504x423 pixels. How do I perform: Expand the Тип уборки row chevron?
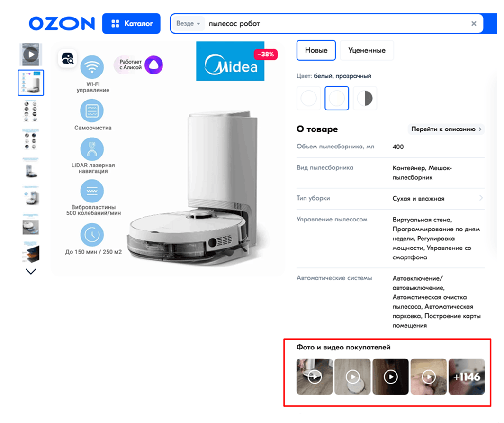tap(481, 198)
